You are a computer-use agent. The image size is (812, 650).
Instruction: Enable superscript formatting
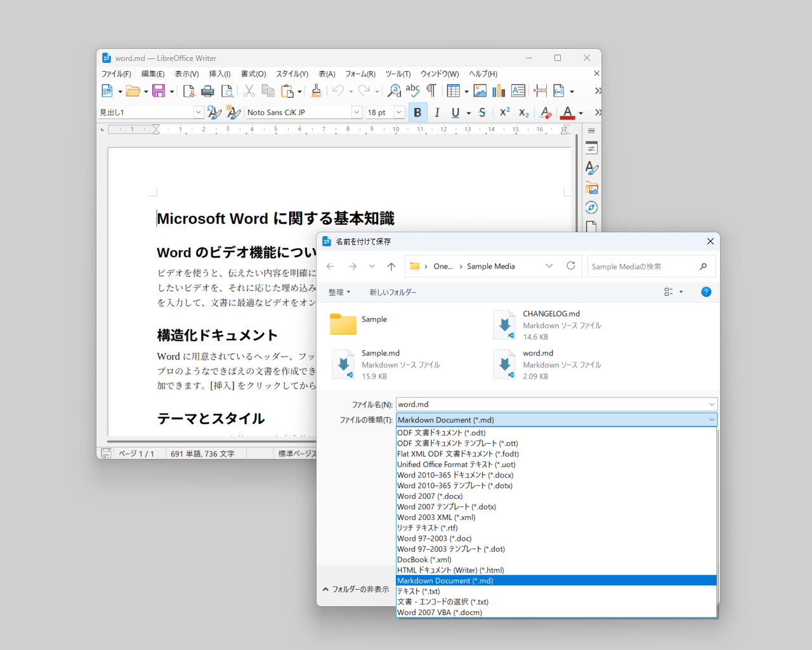(502, 112)
